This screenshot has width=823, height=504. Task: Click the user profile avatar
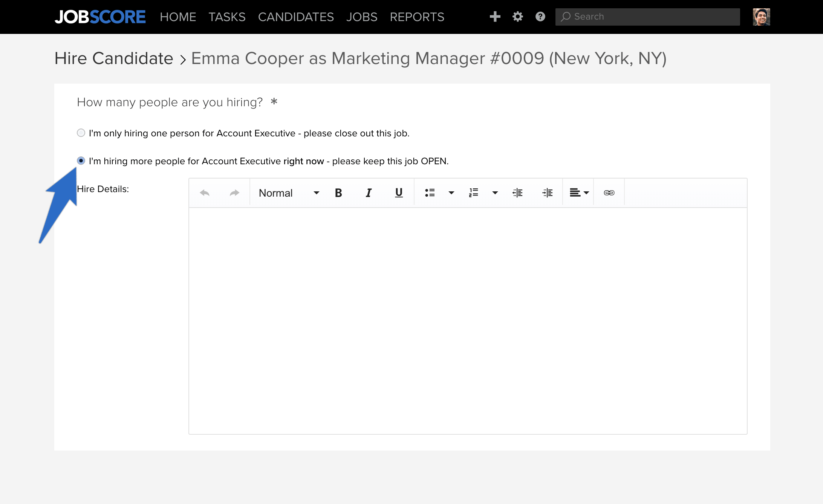click(761, 17)
